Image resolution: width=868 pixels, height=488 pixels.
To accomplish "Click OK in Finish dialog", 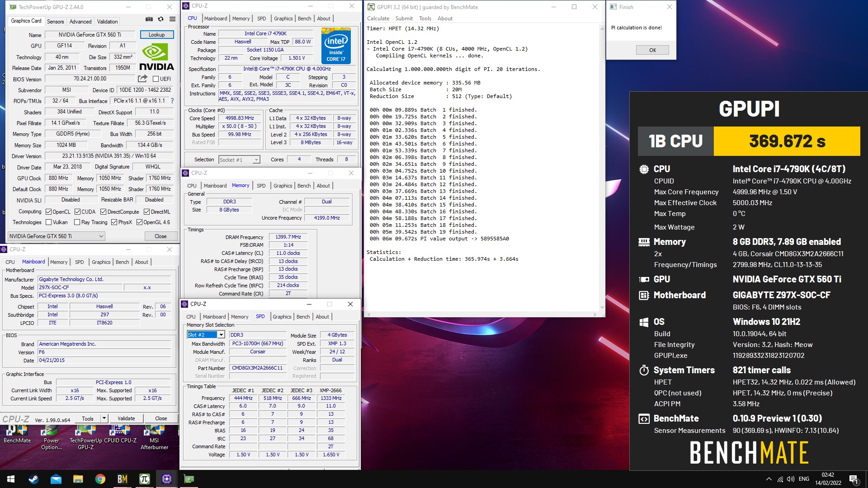I will [x=652, y=50].
